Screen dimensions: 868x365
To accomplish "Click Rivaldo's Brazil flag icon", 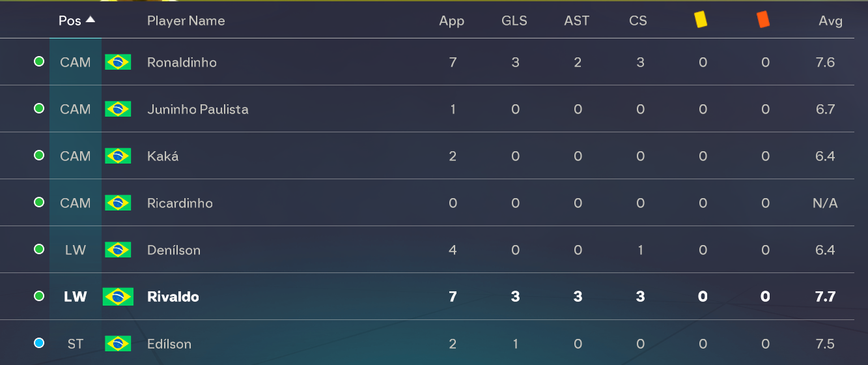I will [118, 297].
